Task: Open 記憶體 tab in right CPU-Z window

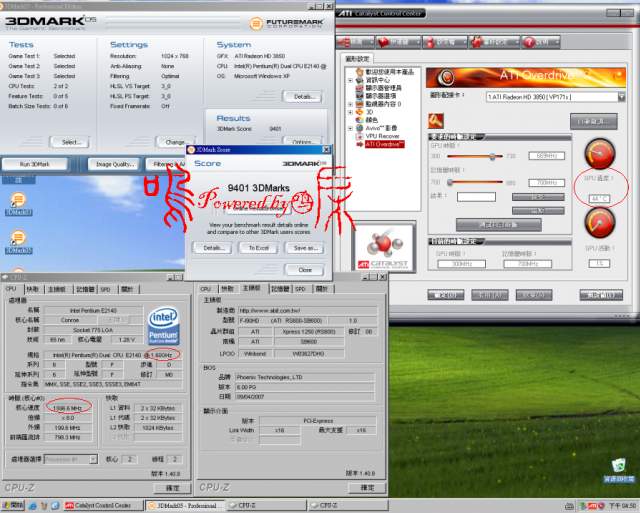Action: click(280, 289)
